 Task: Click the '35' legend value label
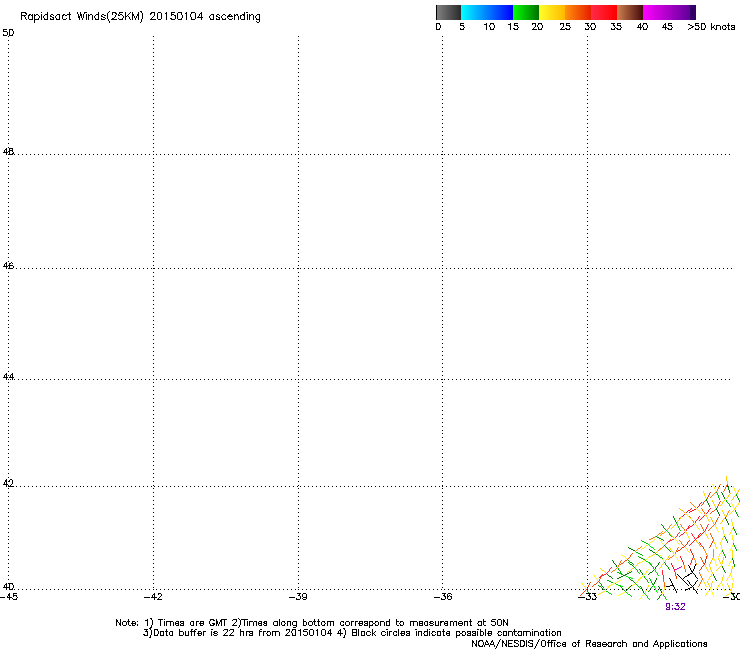point(616,27)
